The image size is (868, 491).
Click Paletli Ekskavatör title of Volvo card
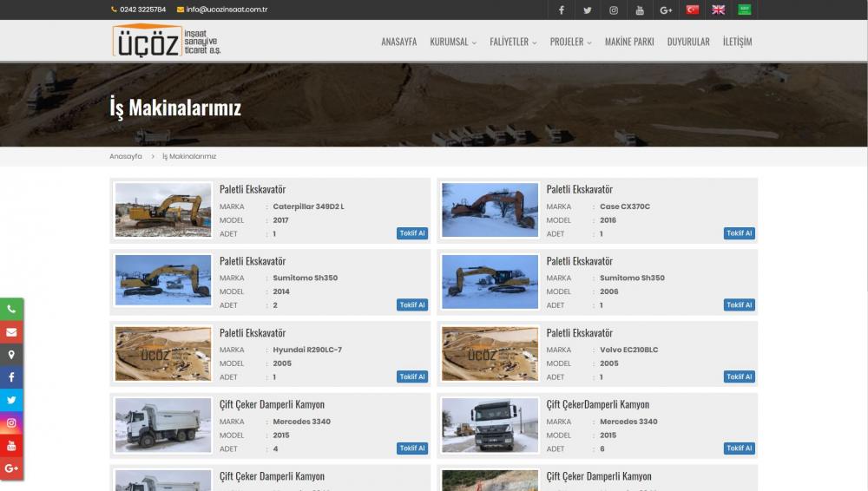[x=580, y=333]
